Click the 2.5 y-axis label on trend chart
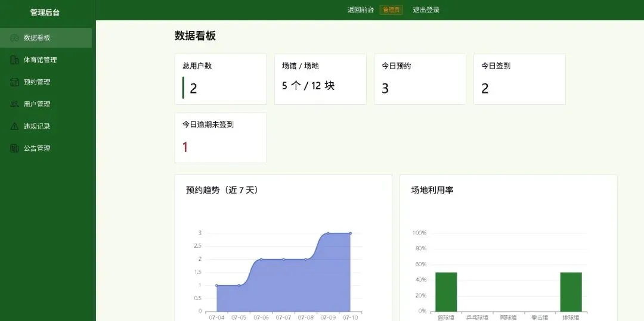644x321 pixels. pyautogui.click(x=197, y=246)
